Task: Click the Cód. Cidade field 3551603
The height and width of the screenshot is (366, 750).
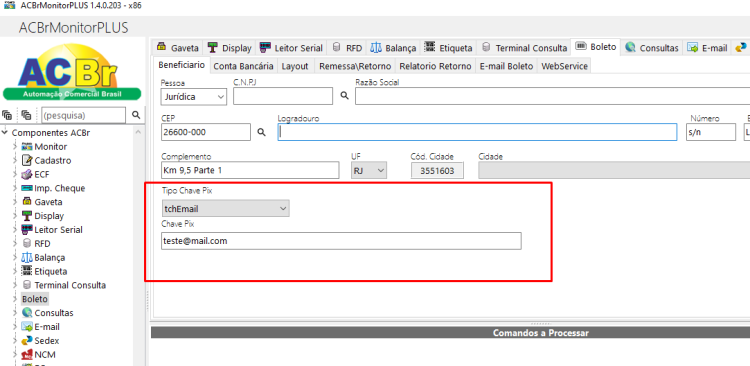Action: click(x=437, y=171)
